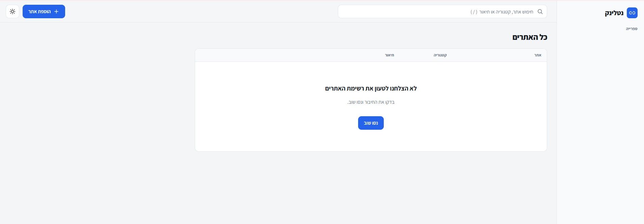Click the plus icon in הוספת אתר
The height and width of the screenshot is (224, 644).
point(56,11)
